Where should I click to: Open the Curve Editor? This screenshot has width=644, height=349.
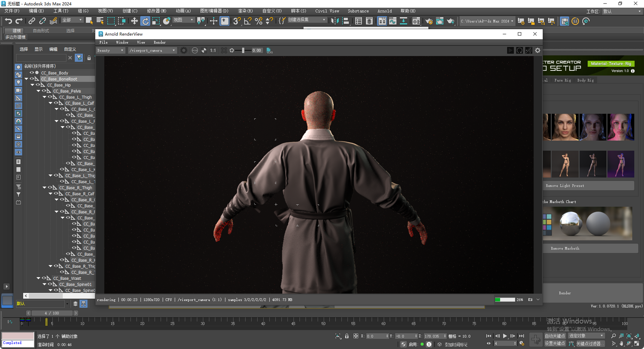(393, 21)
